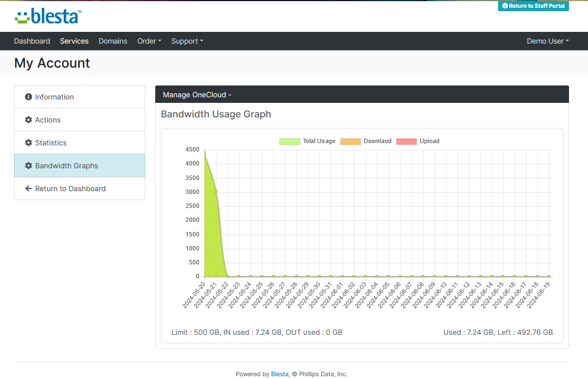This screenshot has width=588, height=379.
Task: Click the 'Phillips Data, Inc.' footer text
Action: pos(323,374)
